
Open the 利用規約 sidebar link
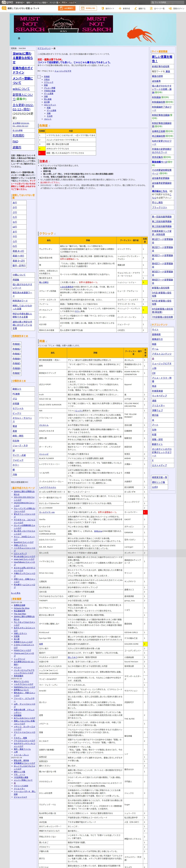click(18, 135)
